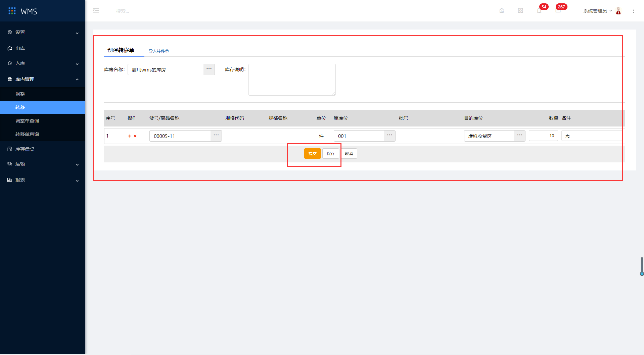This screenshot has width=644, height=355.
Task: Click the 原库位 field showing 001
Action: point(359,136)
